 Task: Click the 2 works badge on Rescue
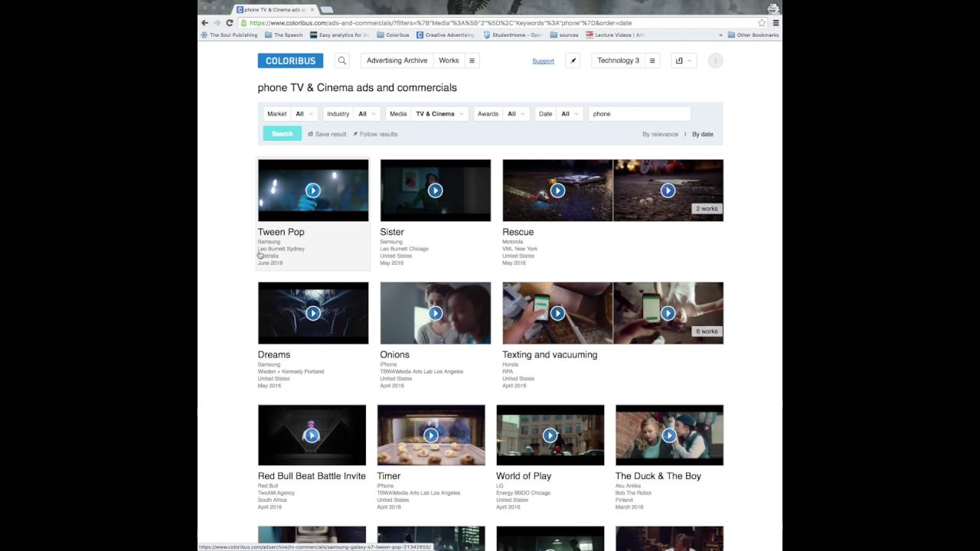coord(707,208)
